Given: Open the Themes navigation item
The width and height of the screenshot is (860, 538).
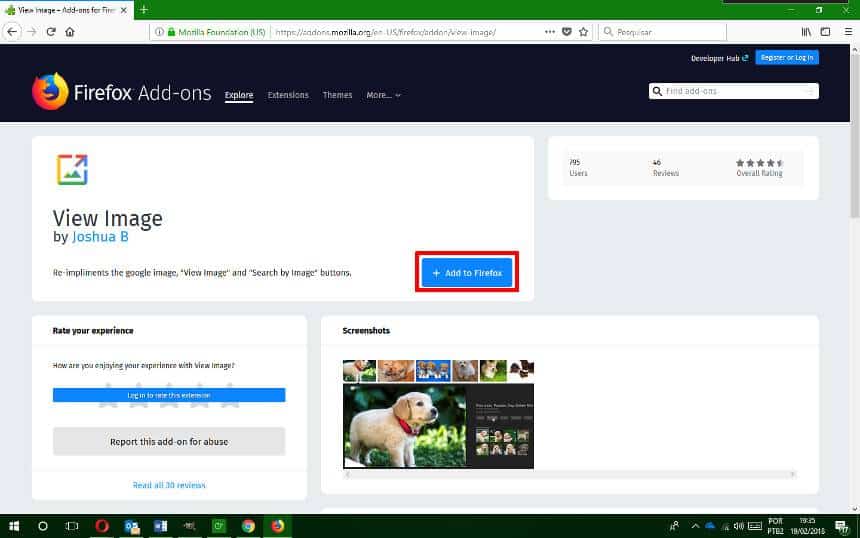Looking at the screenshot, I should (x=337, y=95).
